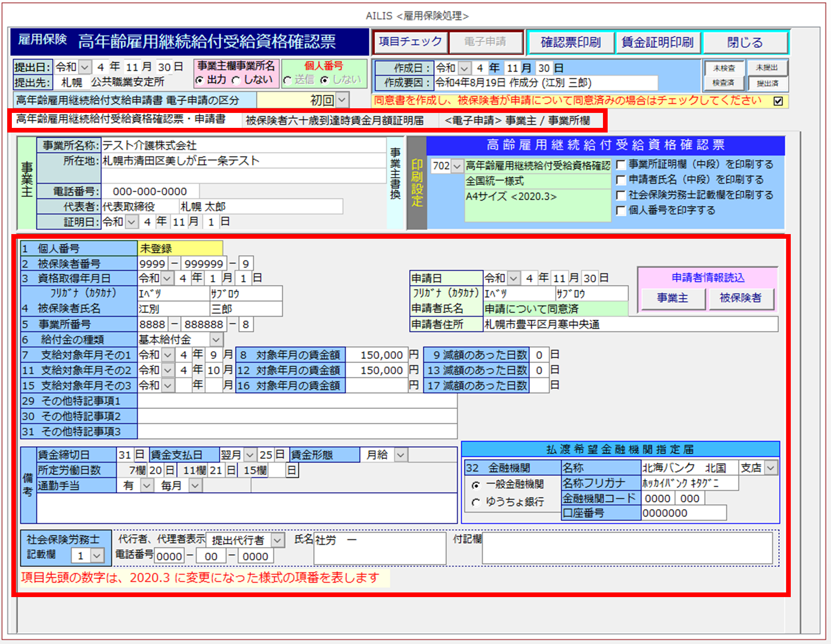Viewport: 831px width, 644px height.
Task: Toggle the consent form confirmation checkbox
Action: (778, 101)
